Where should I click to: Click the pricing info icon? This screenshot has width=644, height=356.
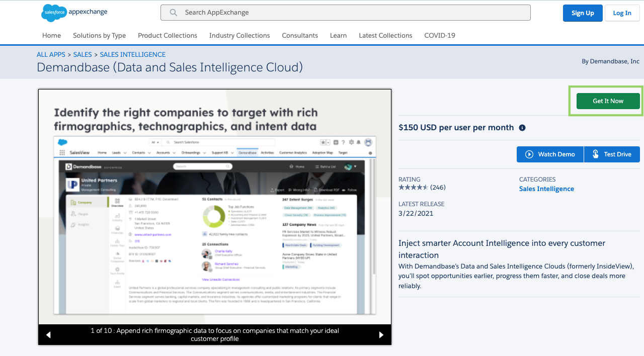coord(522,128)
